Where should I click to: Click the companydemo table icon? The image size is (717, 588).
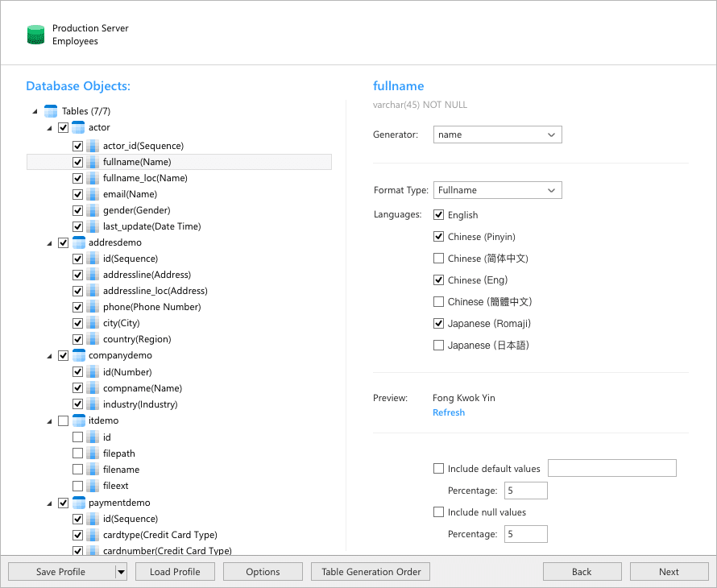pos(78,355)
